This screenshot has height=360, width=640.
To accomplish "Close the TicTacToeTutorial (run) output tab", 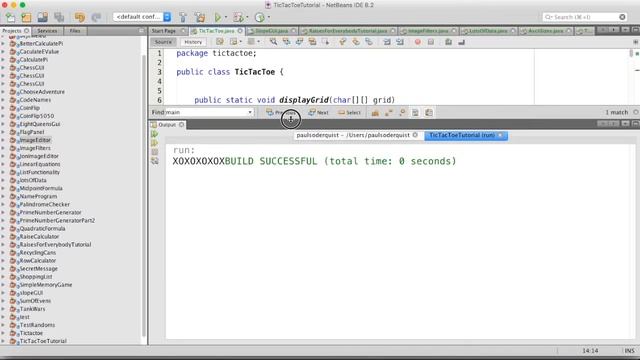I will click(500, 135).
